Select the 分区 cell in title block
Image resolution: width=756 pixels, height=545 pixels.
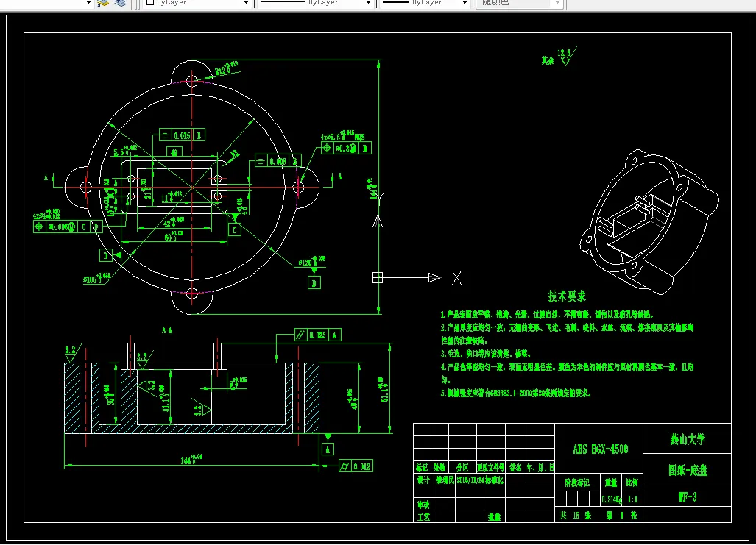[x=462, y=468]
